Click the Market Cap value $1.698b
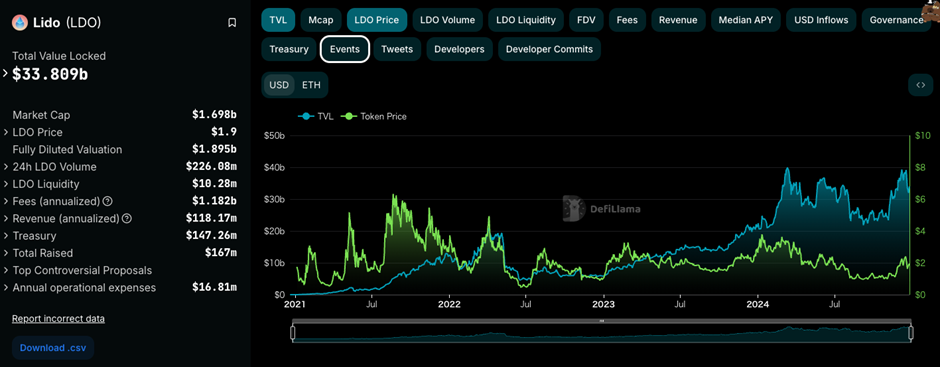 click(214, 115)
